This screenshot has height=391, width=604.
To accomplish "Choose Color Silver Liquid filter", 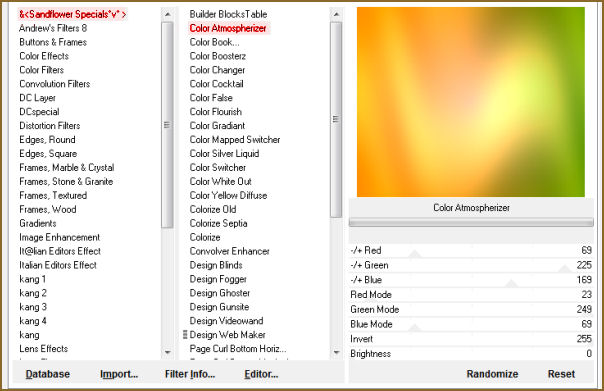I will coord(224,153).
